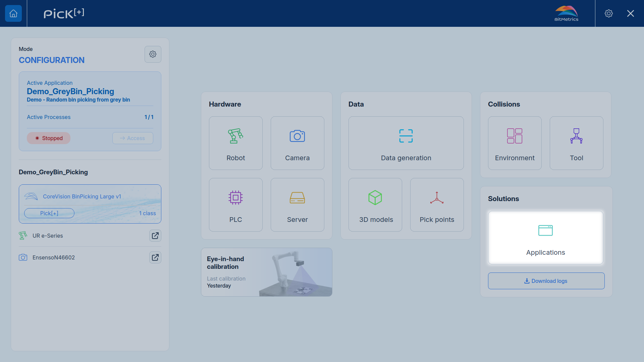644x362 pixels.
Task: Click the CONFIGURATION mode heading
Action: click(x=52, y=60)
